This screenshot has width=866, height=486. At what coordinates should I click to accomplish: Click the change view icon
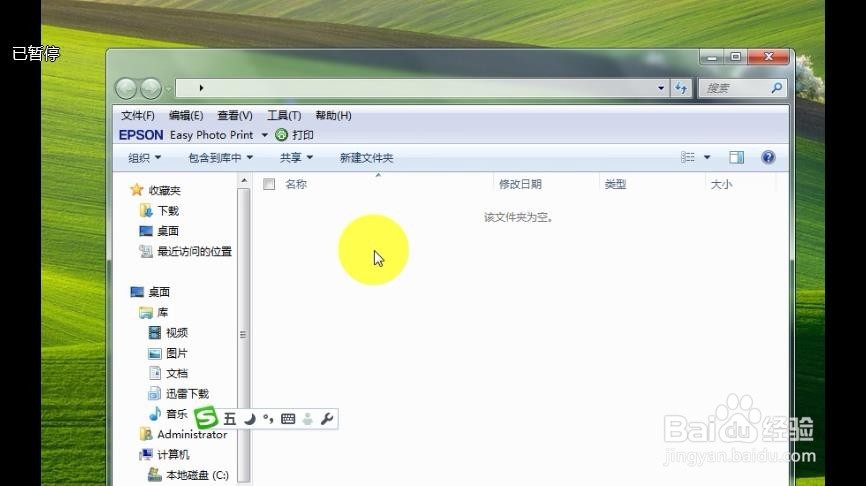coord(688,157)
